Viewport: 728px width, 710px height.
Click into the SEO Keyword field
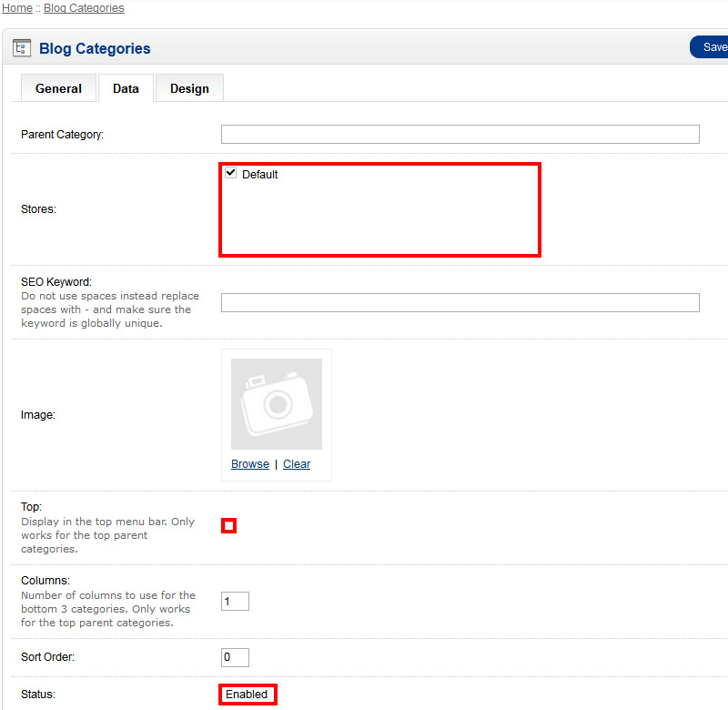tap(460, 303)
